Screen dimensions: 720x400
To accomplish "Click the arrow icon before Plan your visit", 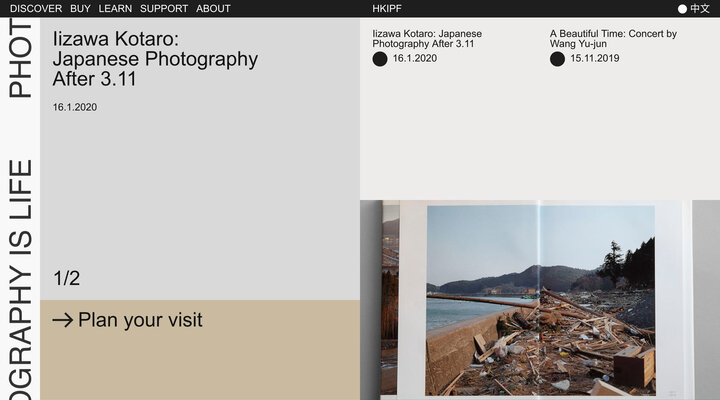I will pyautogui.click(x=63, y=321).
